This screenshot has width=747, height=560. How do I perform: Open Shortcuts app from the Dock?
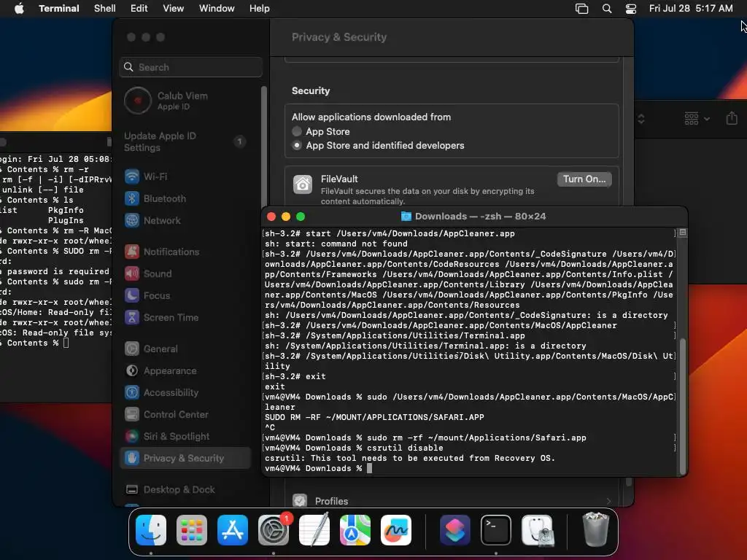(455, 530)
